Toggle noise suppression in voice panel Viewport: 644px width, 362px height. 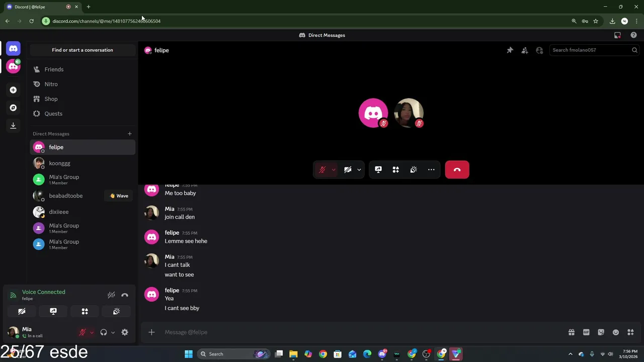point(111,295)
